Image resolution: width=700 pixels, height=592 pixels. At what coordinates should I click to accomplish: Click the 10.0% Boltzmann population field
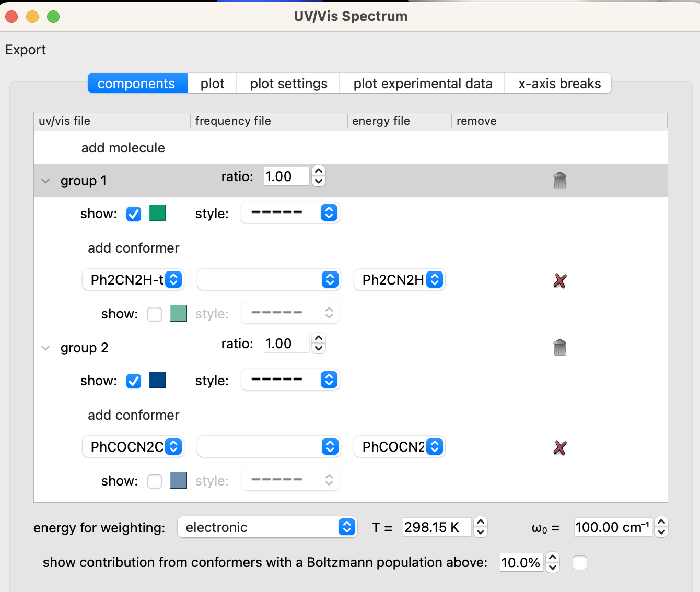[522, 563]
